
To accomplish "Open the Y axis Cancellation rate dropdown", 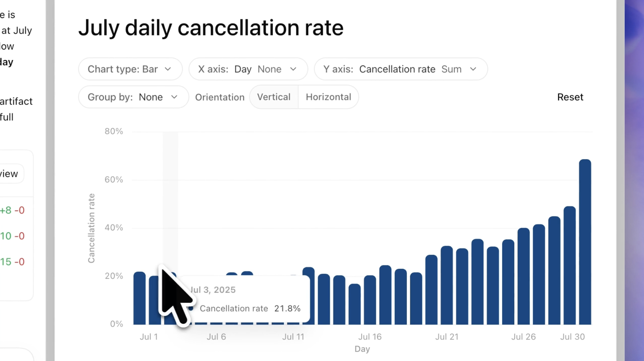I will coord(401,69).
